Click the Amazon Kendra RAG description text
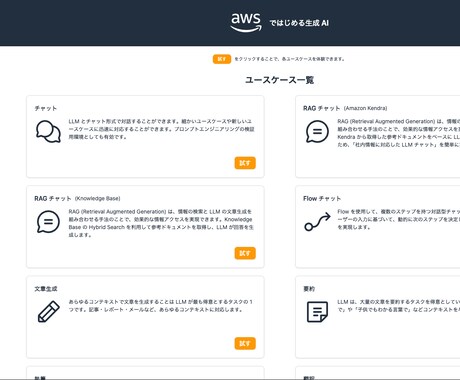 coord(398,133)
